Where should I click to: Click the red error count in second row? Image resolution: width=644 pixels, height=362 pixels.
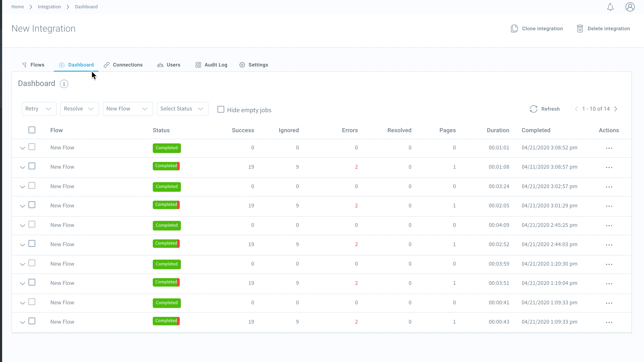tap(356, 167)
